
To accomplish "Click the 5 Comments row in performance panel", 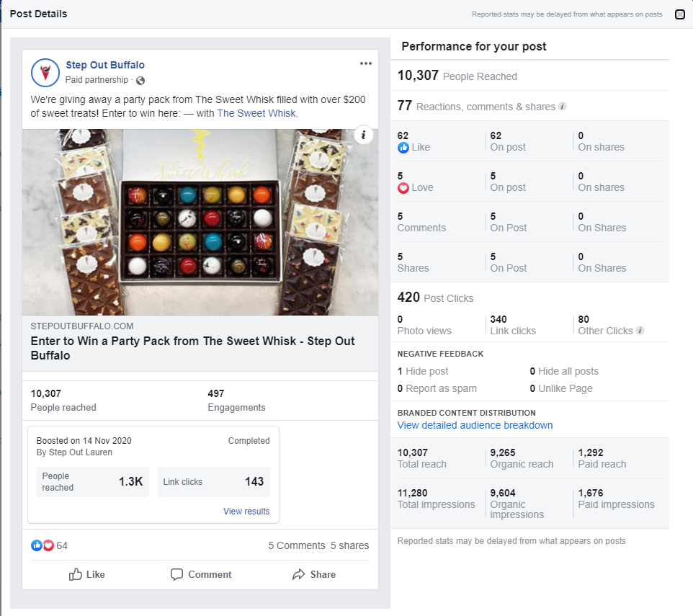I will 529,222.
